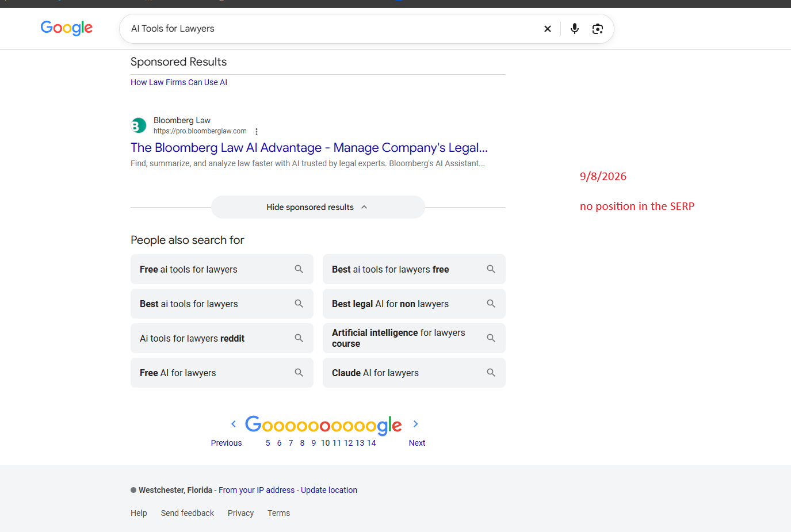Clear the search box with X icon
791x532 pixels.
pos(548,29)
